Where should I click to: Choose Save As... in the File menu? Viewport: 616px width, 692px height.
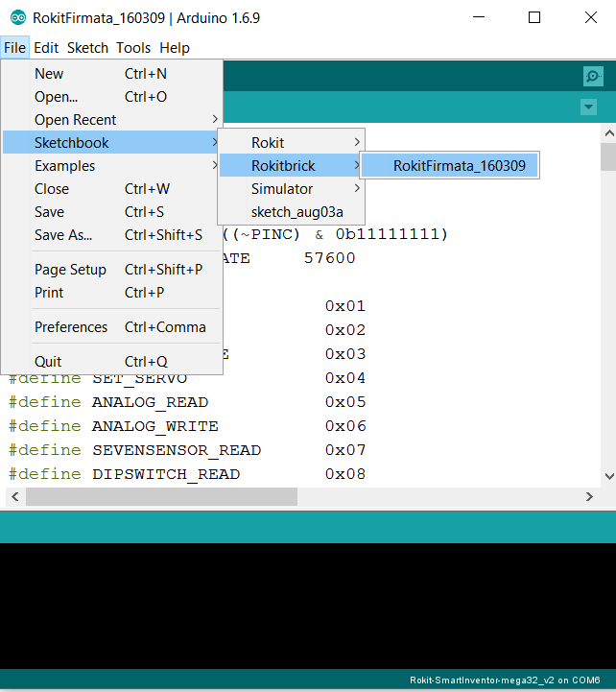coord(112,235)
